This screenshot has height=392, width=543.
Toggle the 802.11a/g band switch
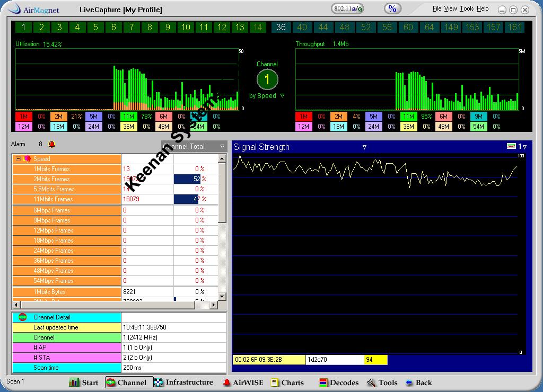coord(348,8)
